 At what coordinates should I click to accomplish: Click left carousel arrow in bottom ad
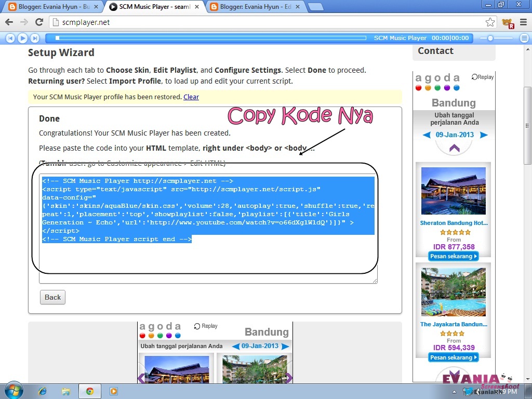tap(142, 378)
